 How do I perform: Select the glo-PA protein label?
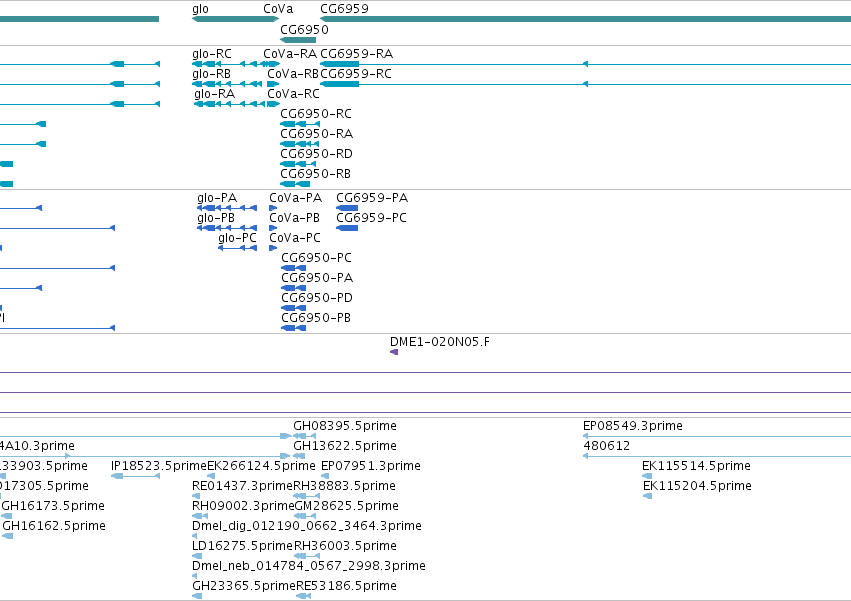point(217,198)
